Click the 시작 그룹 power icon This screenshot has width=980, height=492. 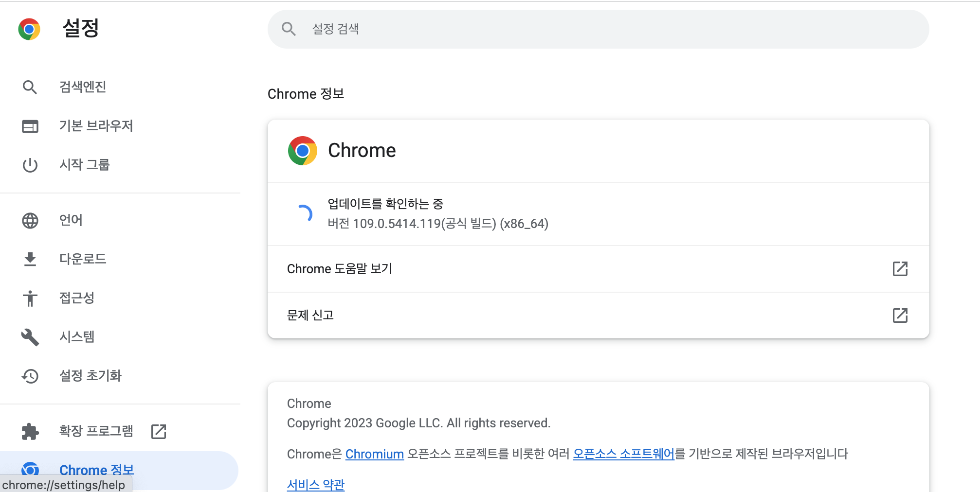click(x=30, y=165)
